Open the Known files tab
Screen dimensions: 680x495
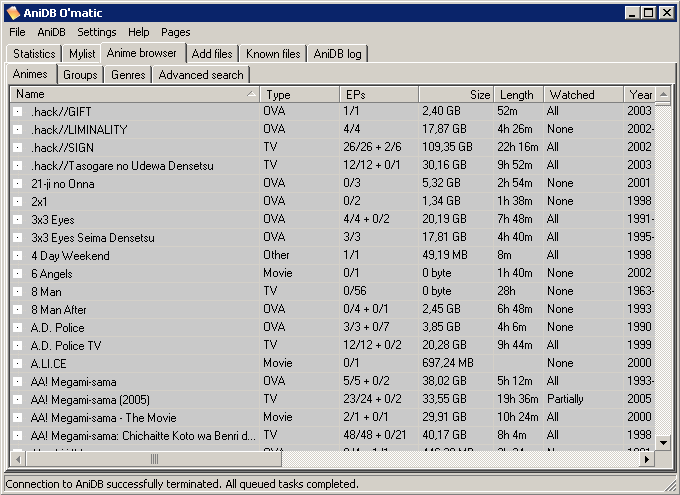[273, 54]
